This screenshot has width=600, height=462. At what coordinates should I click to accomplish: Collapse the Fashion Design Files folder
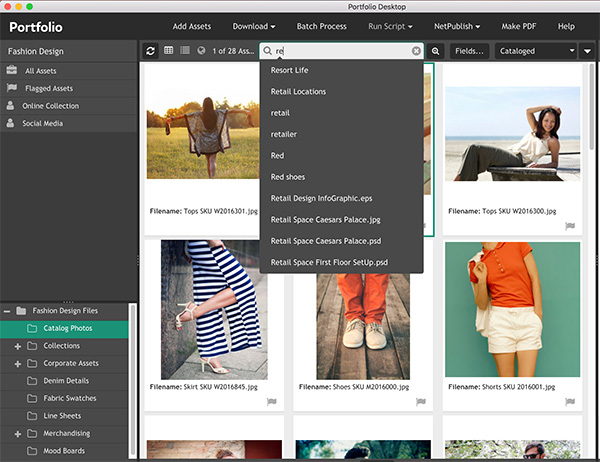(x=7, y=311)
